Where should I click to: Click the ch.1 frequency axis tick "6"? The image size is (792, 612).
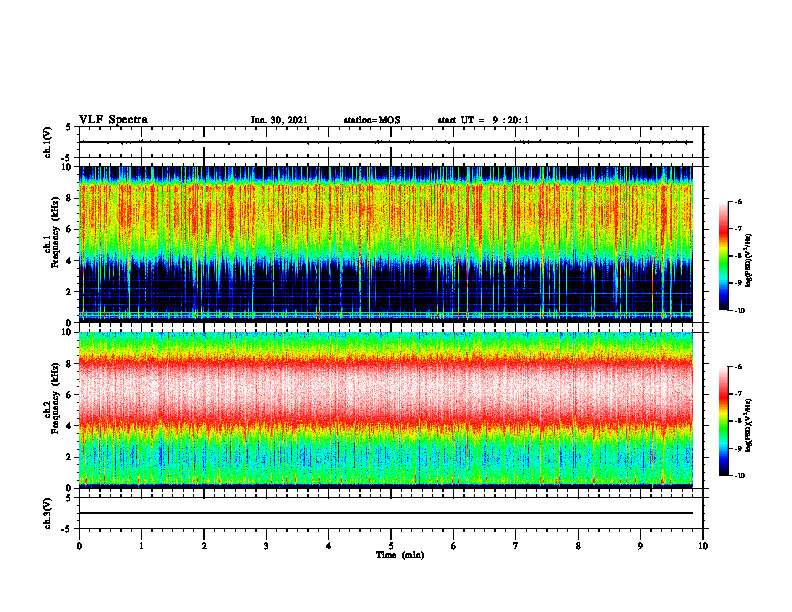(x=70, y=229)
